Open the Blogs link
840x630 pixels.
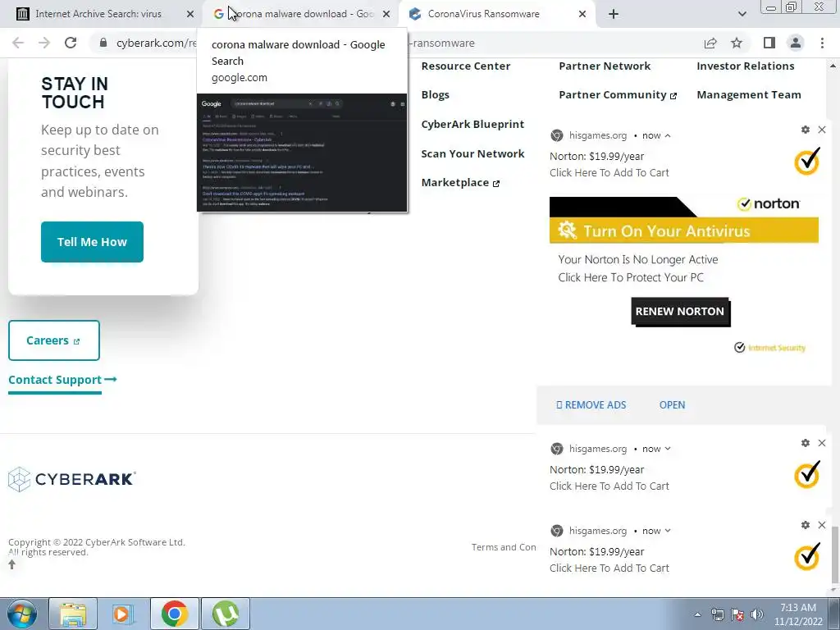point(435,95)
